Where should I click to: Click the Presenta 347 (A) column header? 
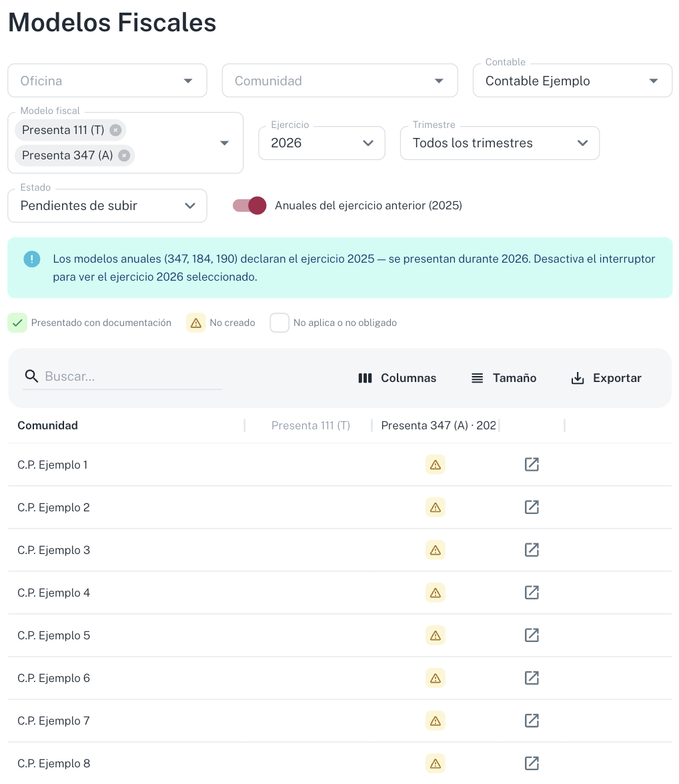(x=439, y=425)
